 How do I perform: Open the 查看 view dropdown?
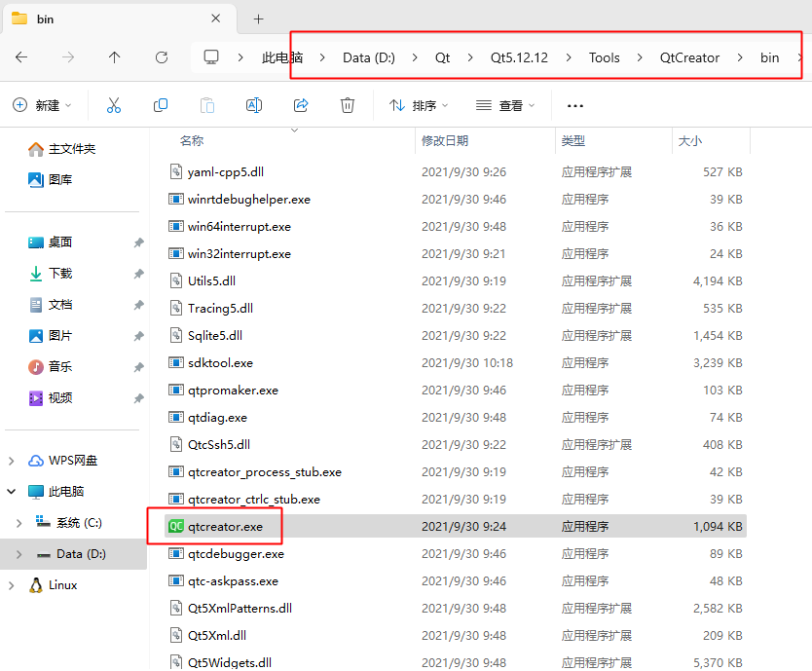(505, 106)
